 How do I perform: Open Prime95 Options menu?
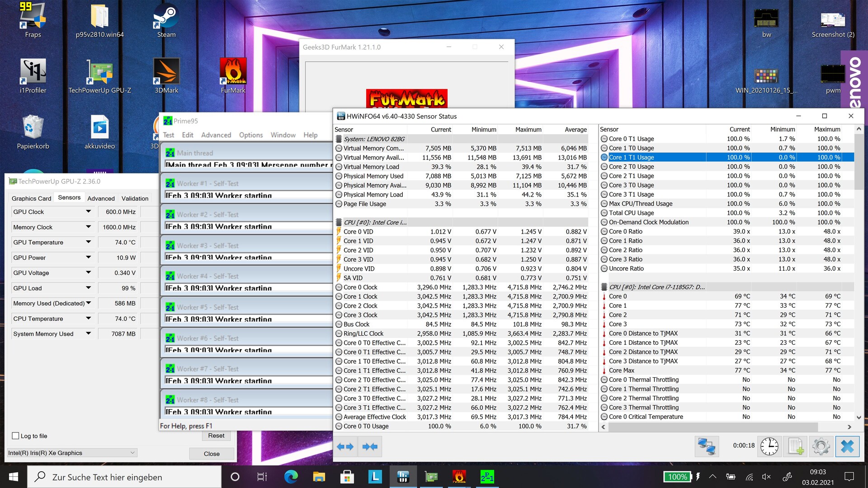pos(251,135)
